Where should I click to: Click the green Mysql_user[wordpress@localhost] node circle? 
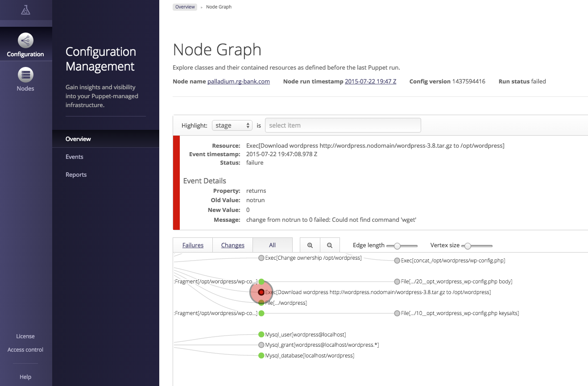(x=261, y=334)
